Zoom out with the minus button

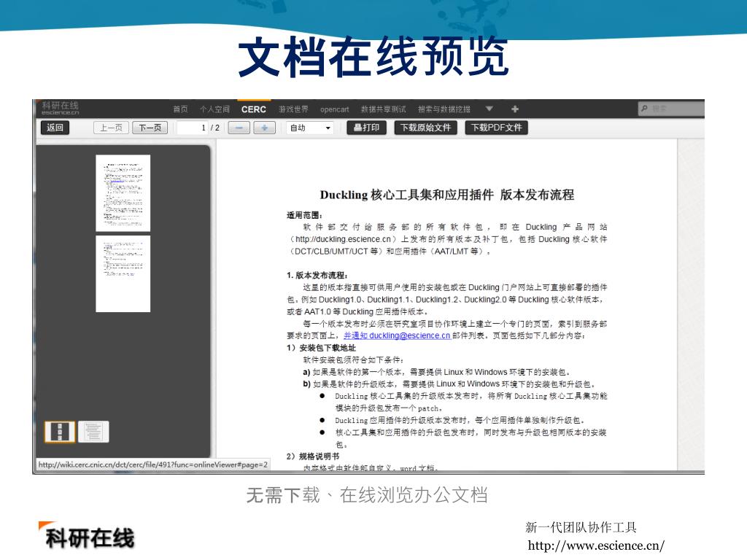coord(239,128)
